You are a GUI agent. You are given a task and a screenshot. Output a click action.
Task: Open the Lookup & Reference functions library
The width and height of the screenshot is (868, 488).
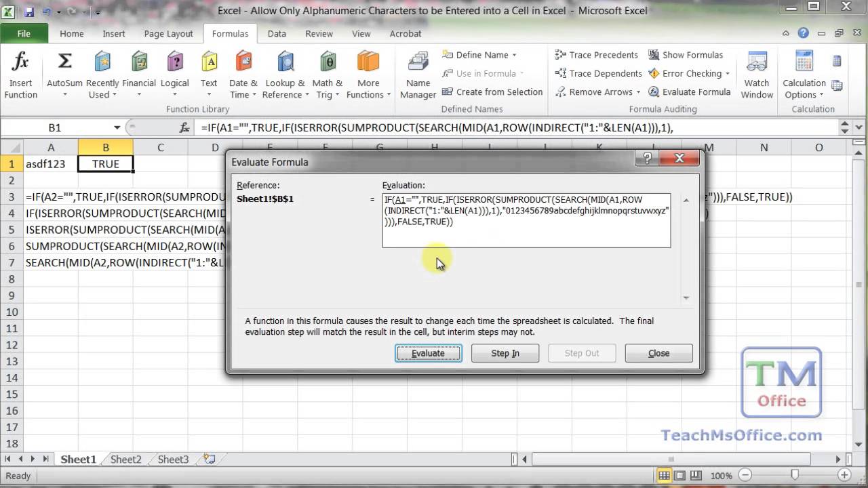[285, 75]
